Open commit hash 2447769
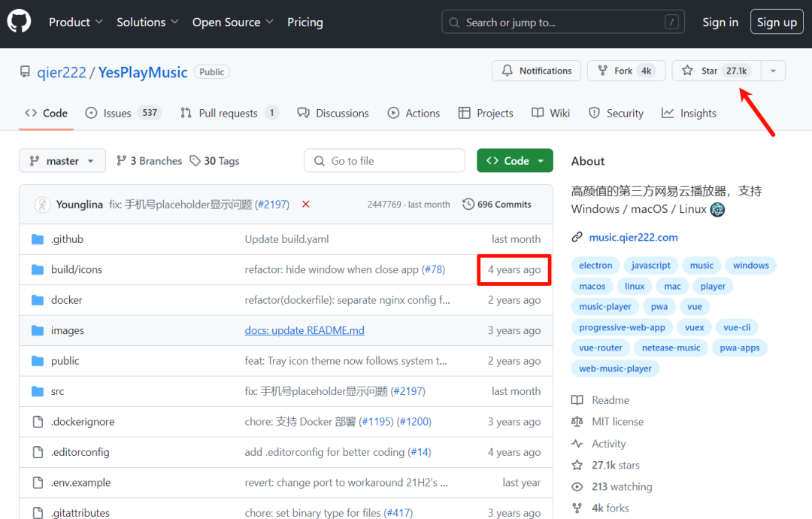This screenshot has height=519, width=812. point(384,205)
